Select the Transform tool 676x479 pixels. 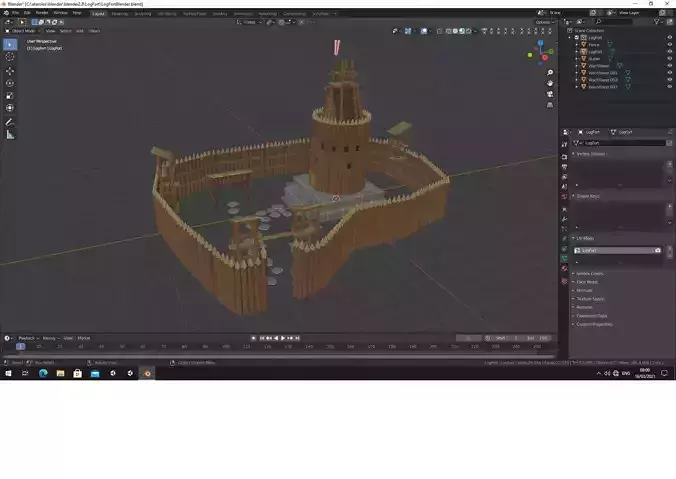pos(10,108)
